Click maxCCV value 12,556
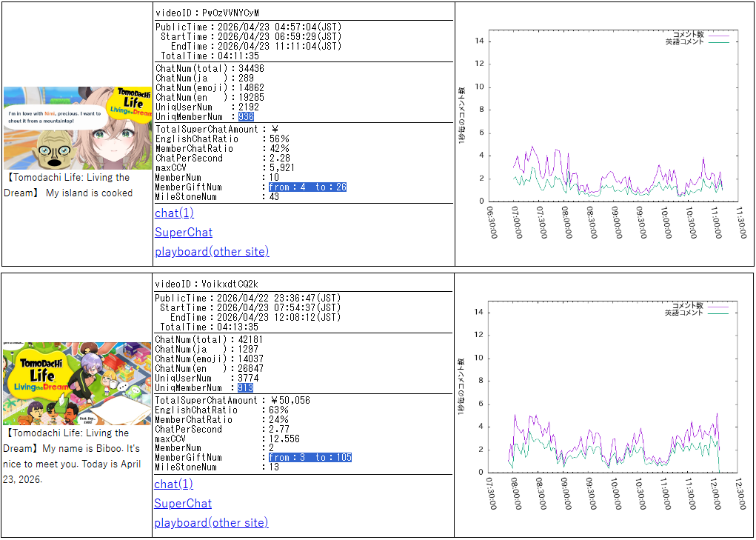 [x=284, y=439]
